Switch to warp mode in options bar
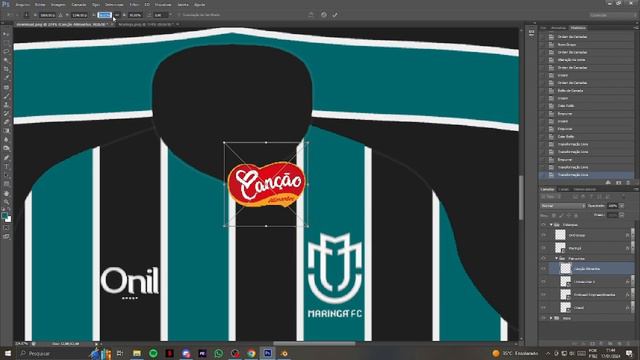This screenshot has width=640, height=360. tap(311, 15)
